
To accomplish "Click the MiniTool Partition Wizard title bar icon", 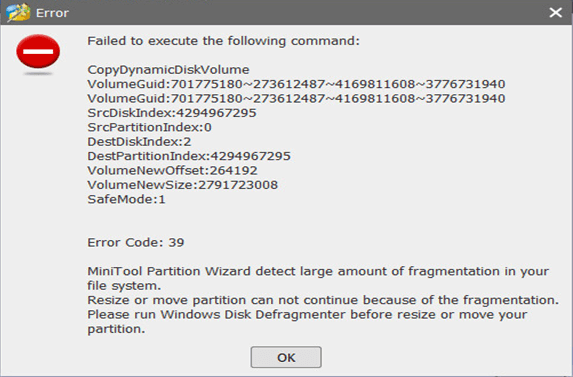I will click(18, 12).
